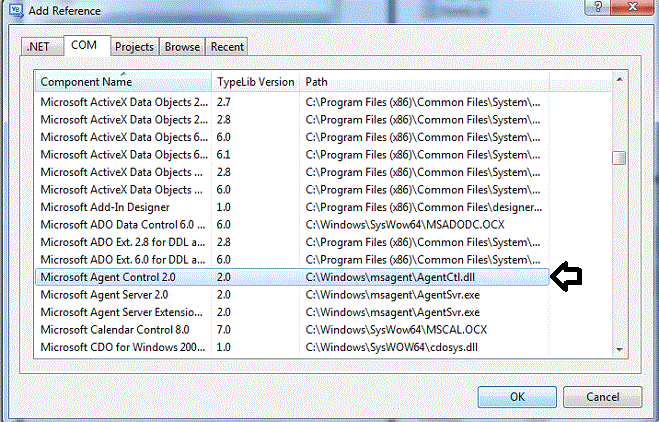The image size is (659, 422).
Task: Select Microsoft Agent Server 2.0 component
Action: coord(292,295)
